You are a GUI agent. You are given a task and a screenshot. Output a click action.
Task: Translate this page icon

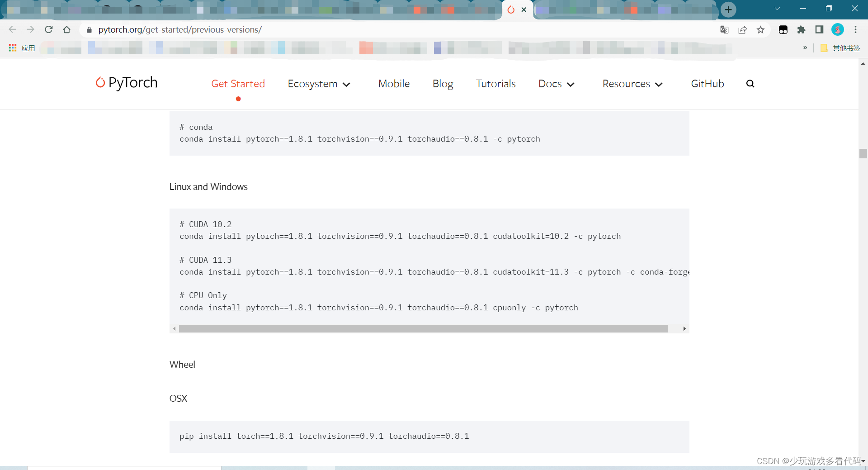coord(724,30)
